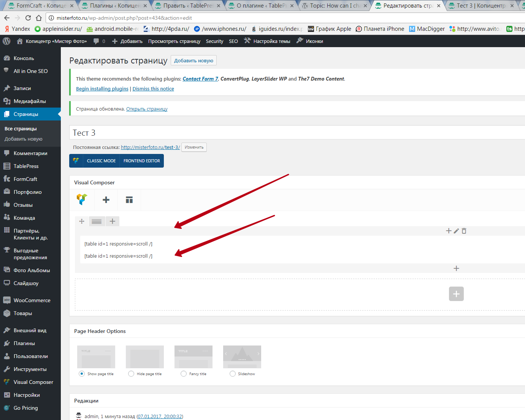Image resolution: width=525 pixels, height=420 pixels.
Task: Click the WordPress logo in the admin bar
Action: point(6,41)
